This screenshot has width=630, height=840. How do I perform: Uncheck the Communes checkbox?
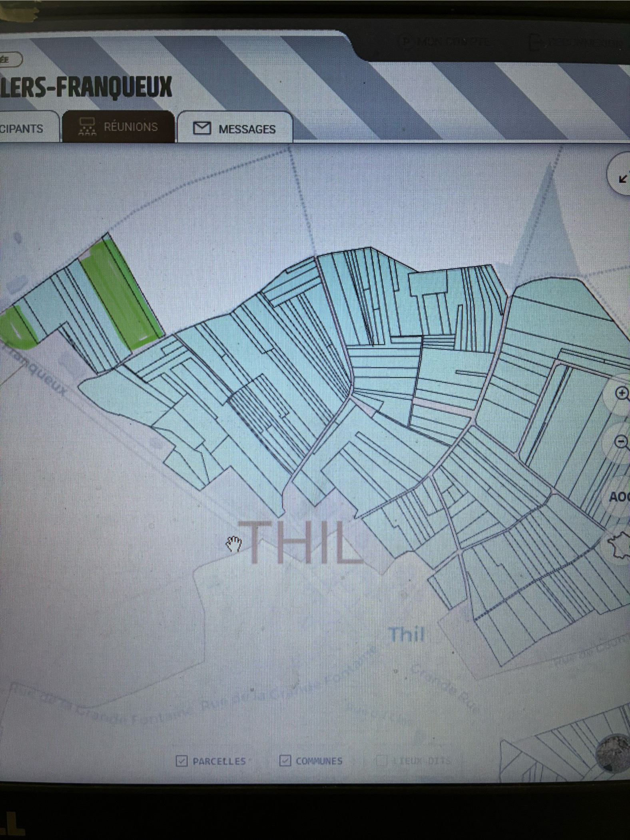tap(285, 760)
